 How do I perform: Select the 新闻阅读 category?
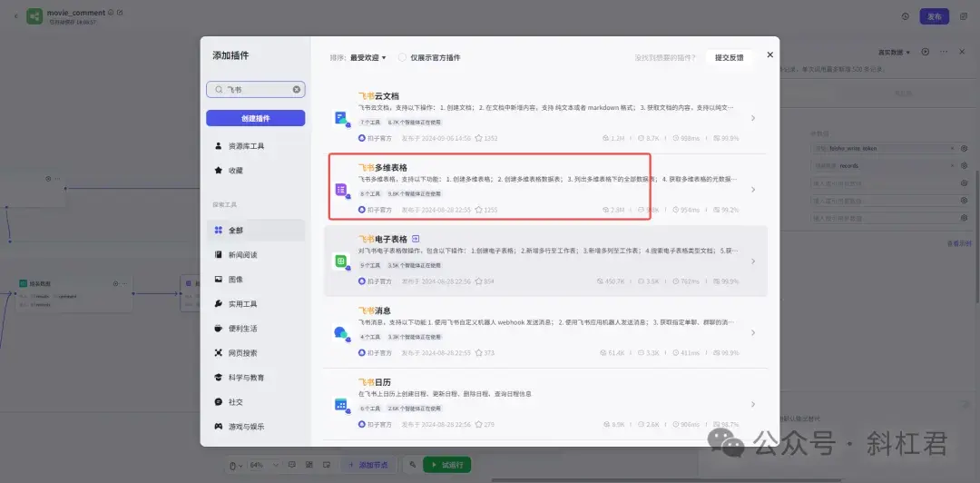[256, 254]
